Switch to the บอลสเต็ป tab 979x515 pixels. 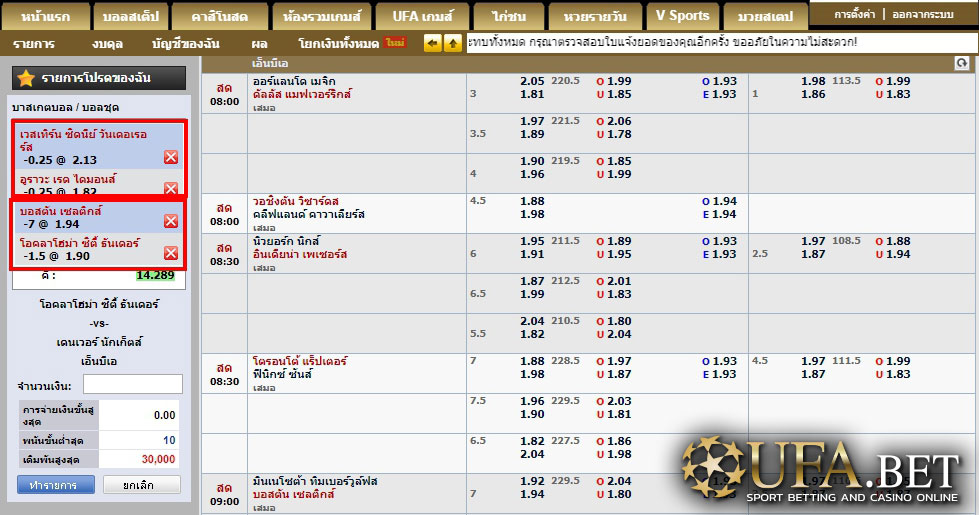point(130,16)
